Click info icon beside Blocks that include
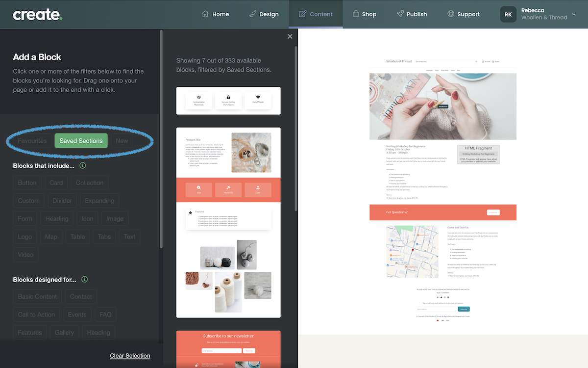 [83, 166]
